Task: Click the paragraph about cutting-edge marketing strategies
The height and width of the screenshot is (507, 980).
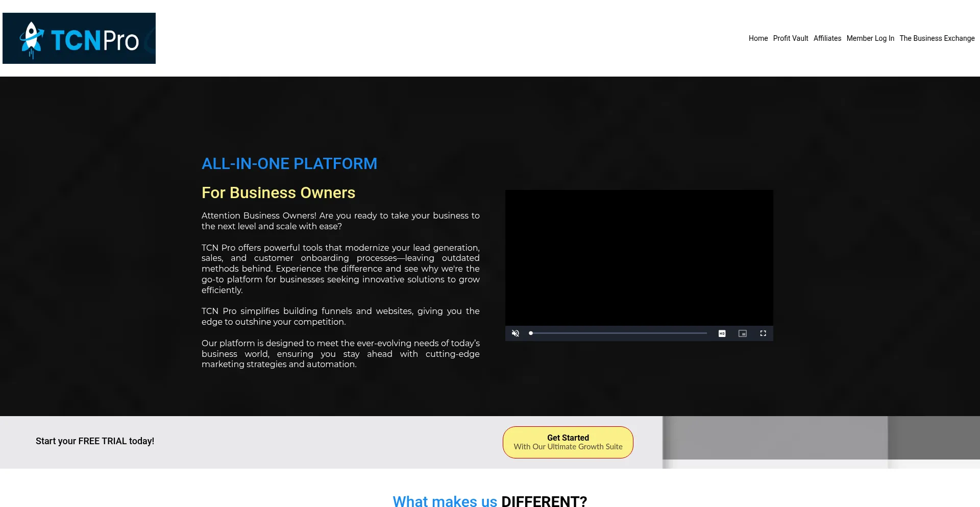Action: pos(340,354)
